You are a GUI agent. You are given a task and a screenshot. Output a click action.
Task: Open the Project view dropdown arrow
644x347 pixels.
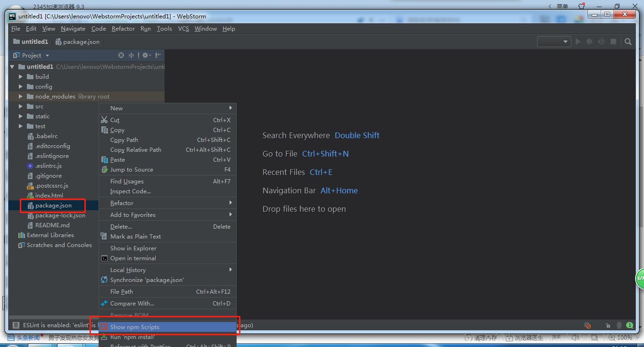pos(47,56)
